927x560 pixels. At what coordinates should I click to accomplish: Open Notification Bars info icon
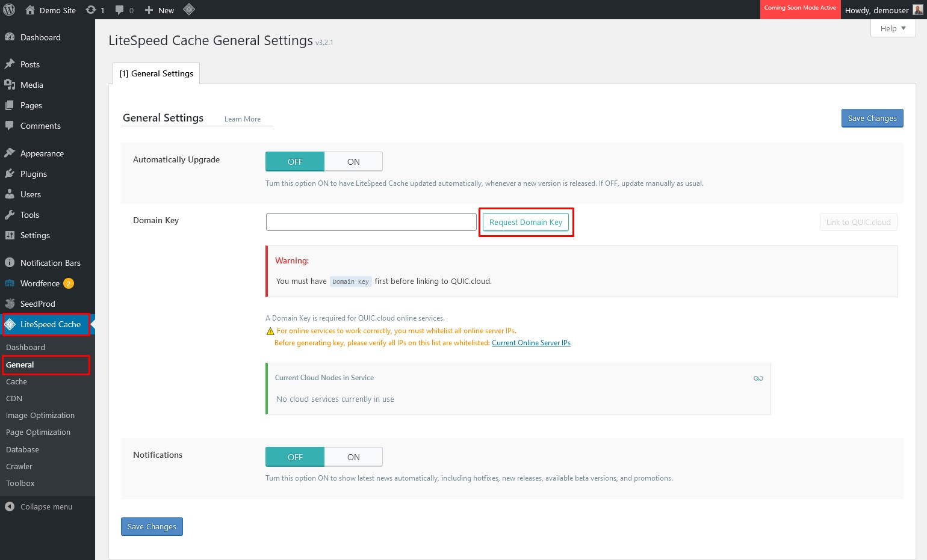(10, 263)
